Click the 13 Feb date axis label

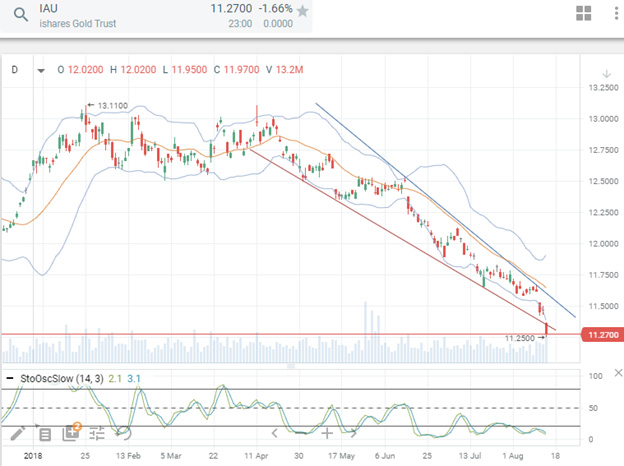click(128, 456)
